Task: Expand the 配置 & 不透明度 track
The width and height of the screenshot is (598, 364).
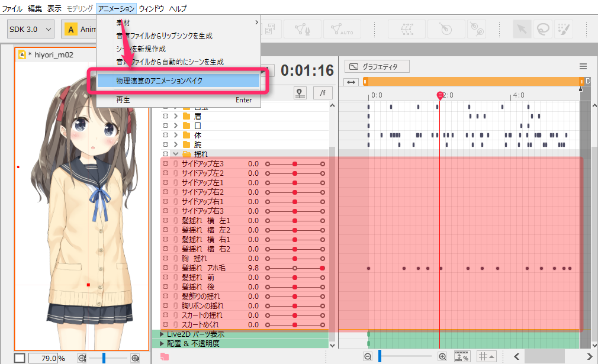Action: click(162, 343)
